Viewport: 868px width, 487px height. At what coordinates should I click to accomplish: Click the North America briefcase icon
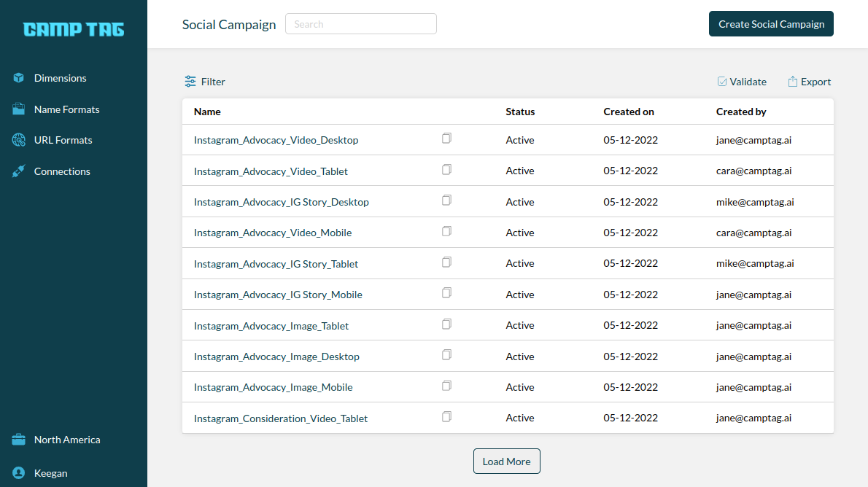(19, 440)
